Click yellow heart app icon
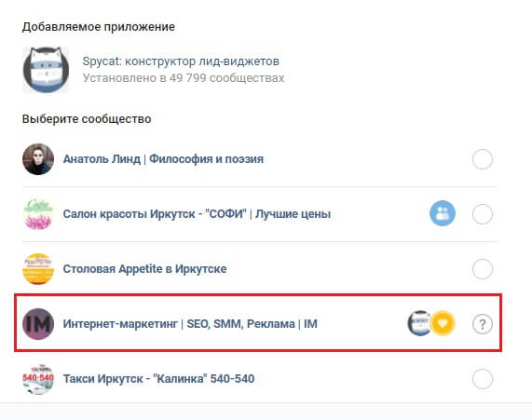 click(x=443, y=323)
